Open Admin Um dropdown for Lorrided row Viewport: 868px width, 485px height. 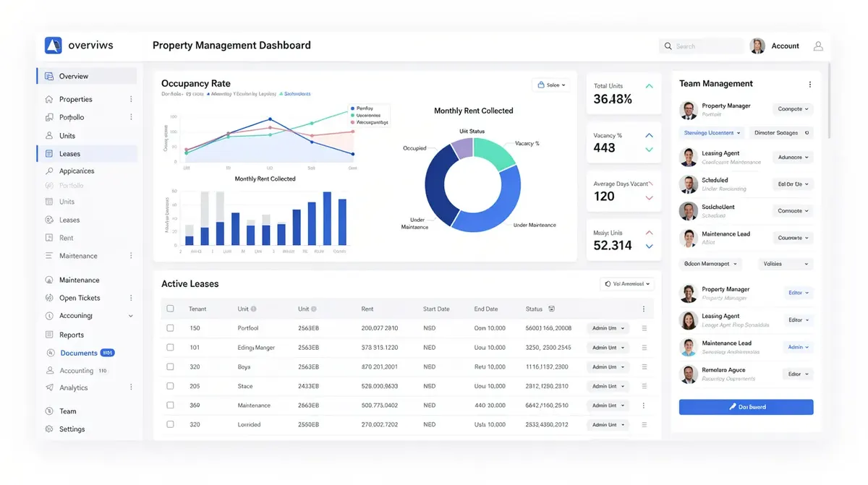pyautogui.click(x=608, y=424)
